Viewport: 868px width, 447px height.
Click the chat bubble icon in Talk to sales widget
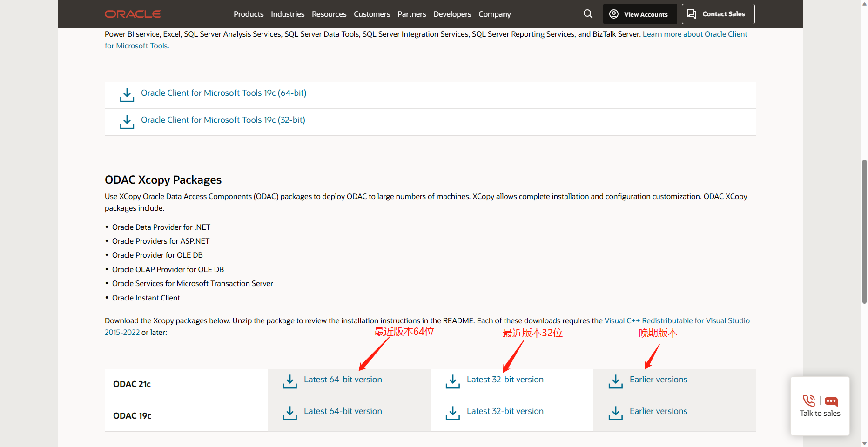pyautogui.click(x=831, y=400)
